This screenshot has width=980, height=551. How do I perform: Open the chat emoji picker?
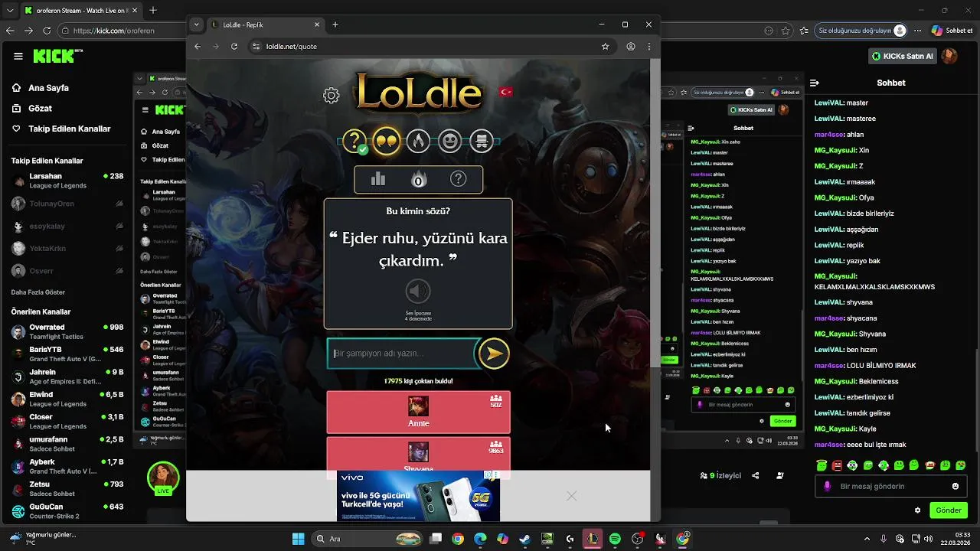pyautogui.click(x=955, y=486)
